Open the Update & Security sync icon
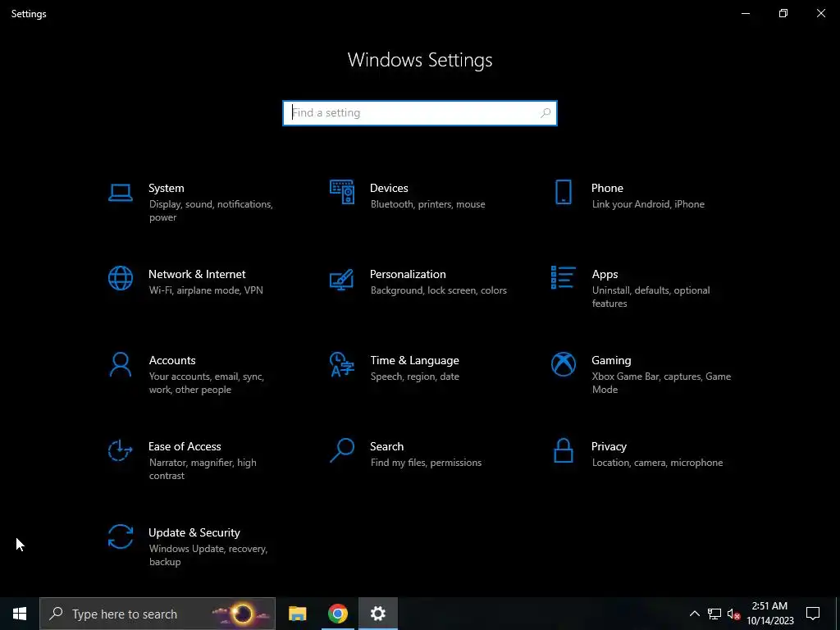The height and width of the screenshot is (630, 840). tap(120, 536)
